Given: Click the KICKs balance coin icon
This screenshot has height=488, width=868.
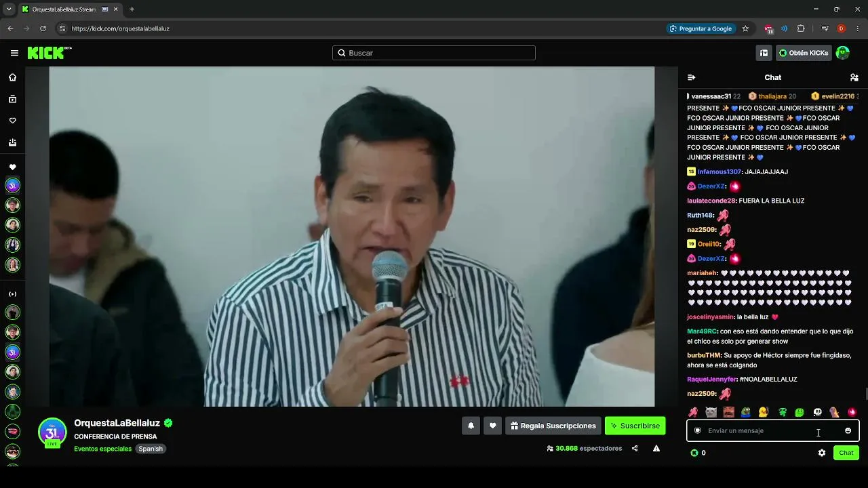Looking at the screenshot, I should (694, 453).
